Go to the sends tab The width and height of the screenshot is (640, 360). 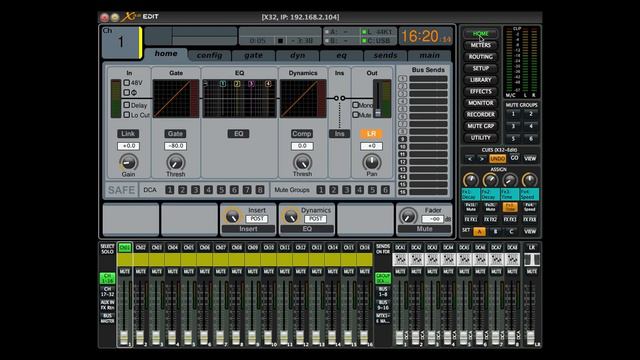click(x=385, y=55)
